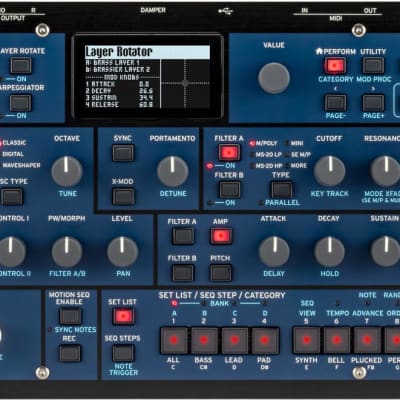Screen dimensions: 400x400
Task: Adjust the OCTAVE / TUNE knob
Action: coord(67,171)
